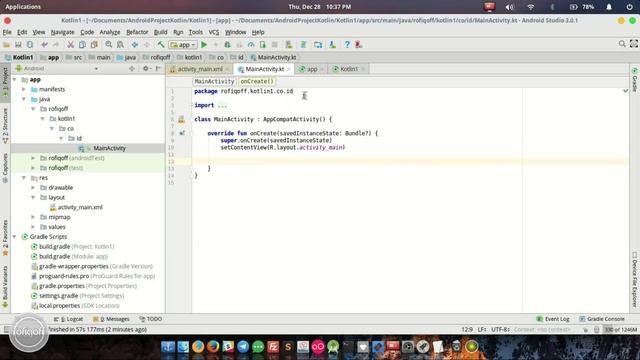Click the class gutter icon beside MainActivity declaration
640x360 pixels.
(x=182, y=119)
